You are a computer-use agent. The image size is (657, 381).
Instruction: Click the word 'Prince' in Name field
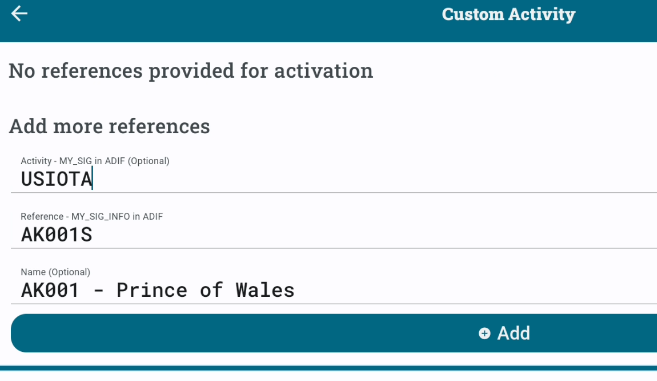point(152,290)
